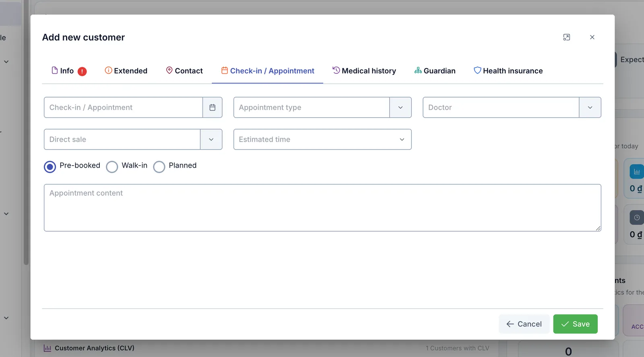Click into the Doctor field
This screenshot has width=644, height=357.
tap(501, 107)
